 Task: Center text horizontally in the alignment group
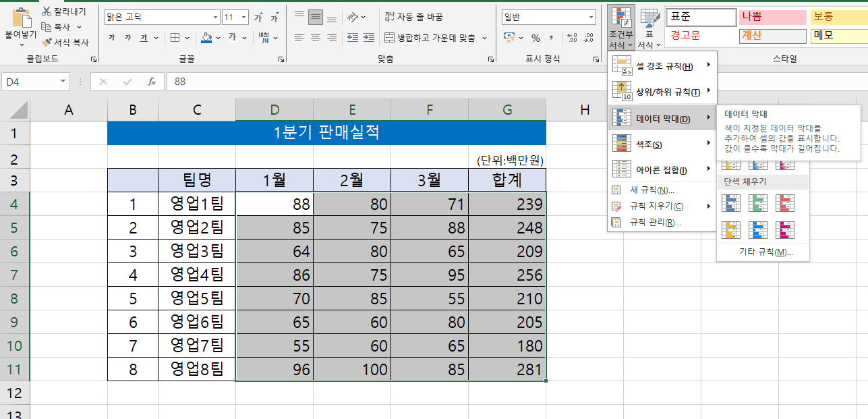click(x=316, y=38)
